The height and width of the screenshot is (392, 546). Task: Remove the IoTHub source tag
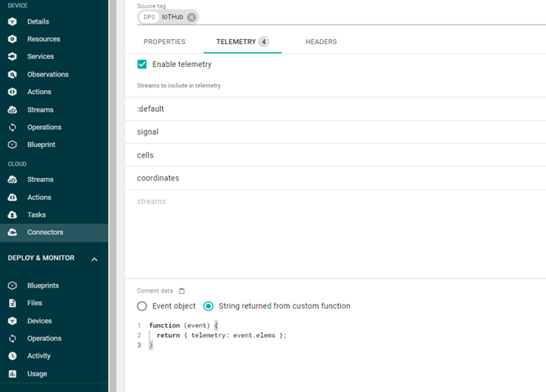click(191, 17)
